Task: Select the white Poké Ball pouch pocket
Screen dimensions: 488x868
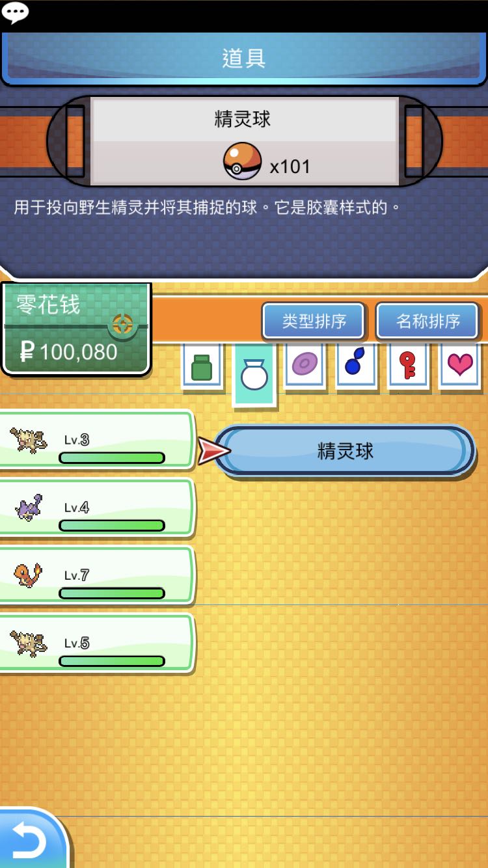Action: pyautogui.click(x=254, y=374)
